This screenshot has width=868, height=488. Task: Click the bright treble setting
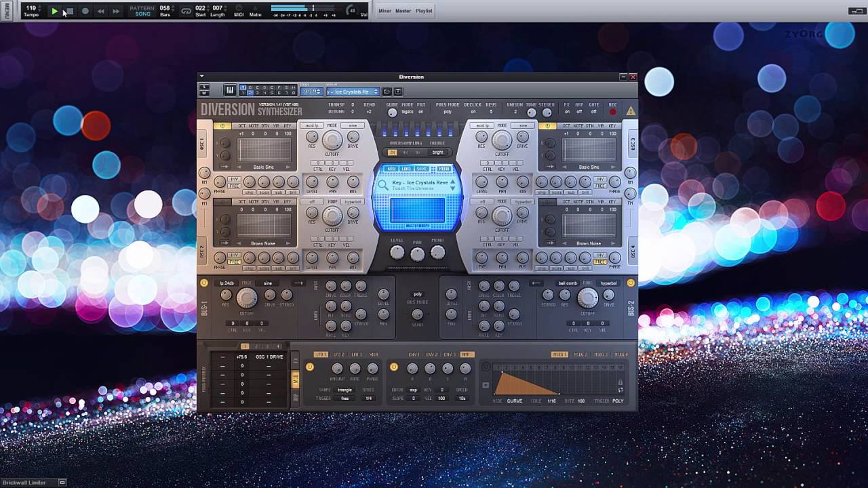click(x=438, y=152)
